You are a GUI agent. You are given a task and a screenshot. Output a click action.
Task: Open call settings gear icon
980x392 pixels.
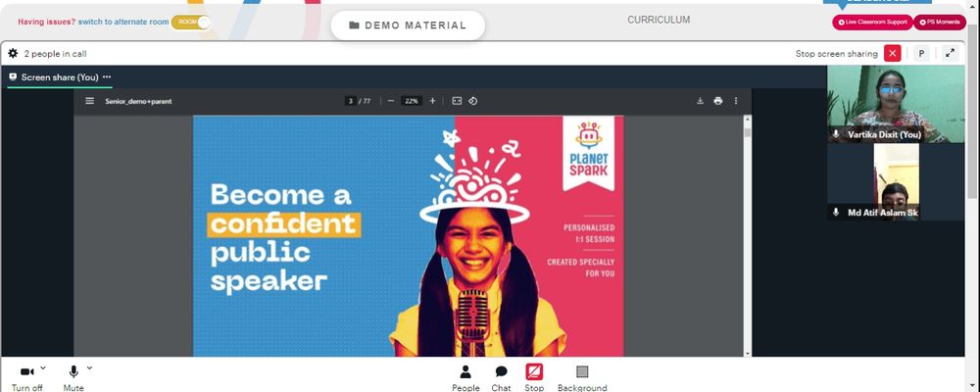coord(13,54)
